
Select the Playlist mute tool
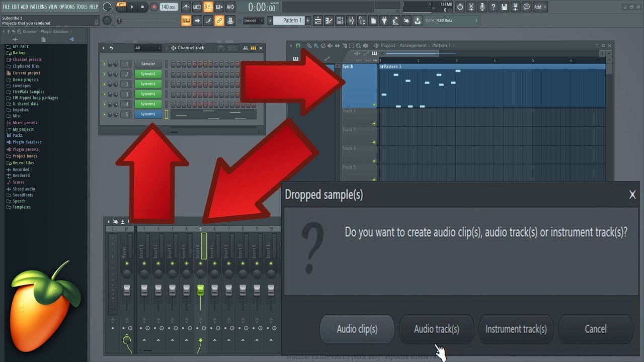(330, 45)
